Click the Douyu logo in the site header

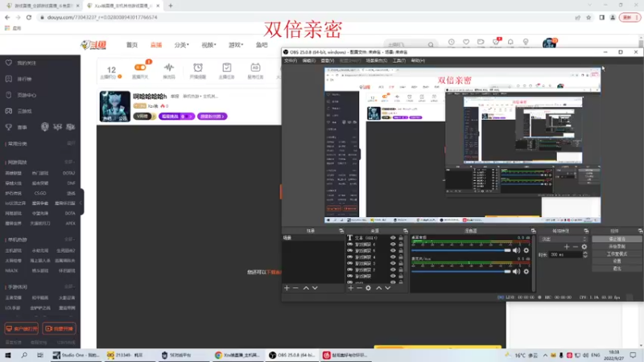pyautogui.click(x=94, y=45)
